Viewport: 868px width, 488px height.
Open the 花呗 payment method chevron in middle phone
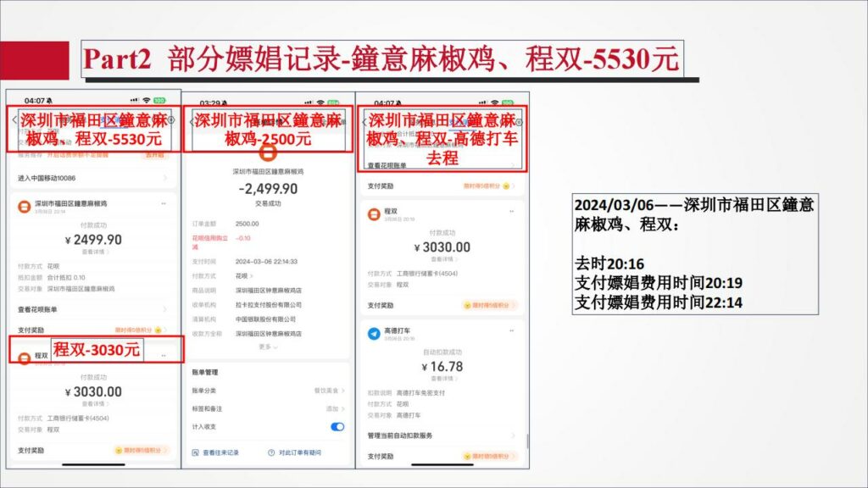[252, 276]
